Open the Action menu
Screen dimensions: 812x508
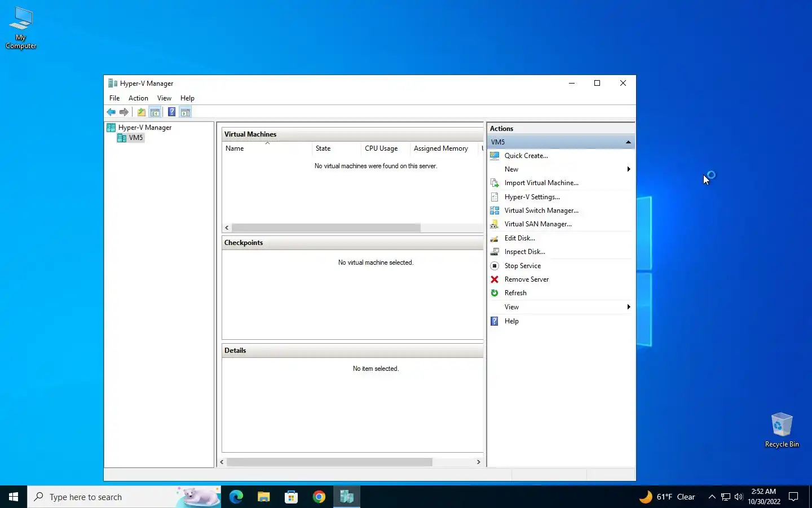138,98
